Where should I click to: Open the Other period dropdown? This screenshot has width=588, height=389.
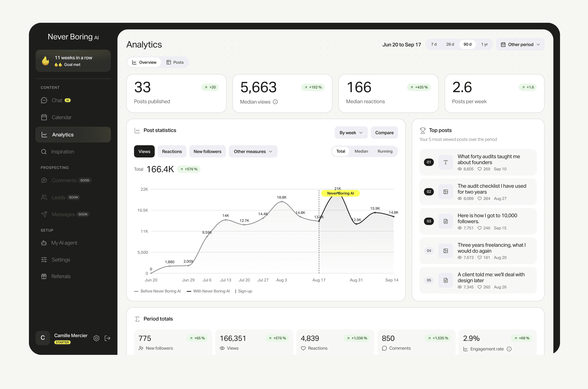point(520,44)
